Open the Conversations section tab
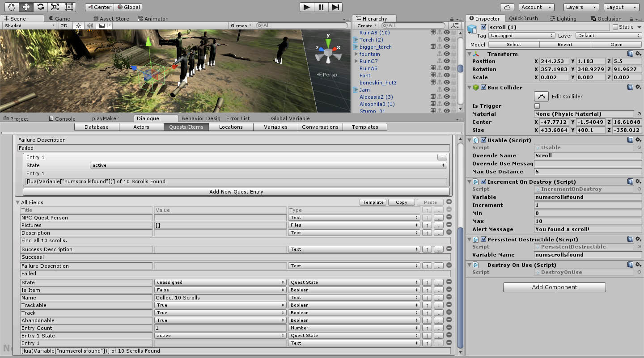 (x=320, y=127)
